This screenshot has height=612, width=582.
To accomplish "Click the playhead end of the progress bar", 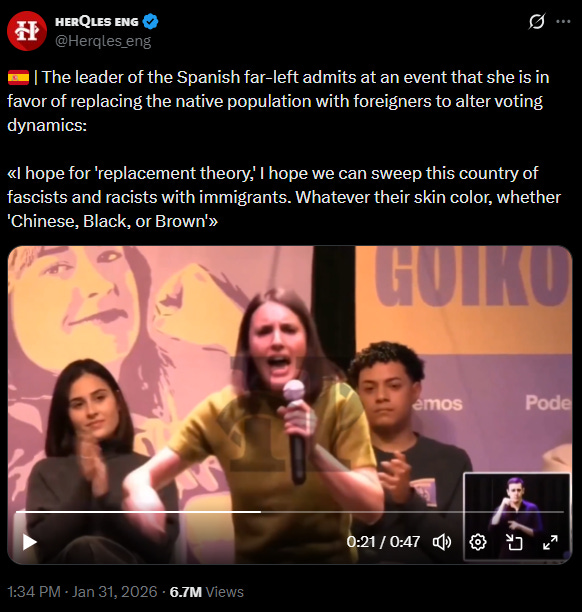I will (261, 511).
